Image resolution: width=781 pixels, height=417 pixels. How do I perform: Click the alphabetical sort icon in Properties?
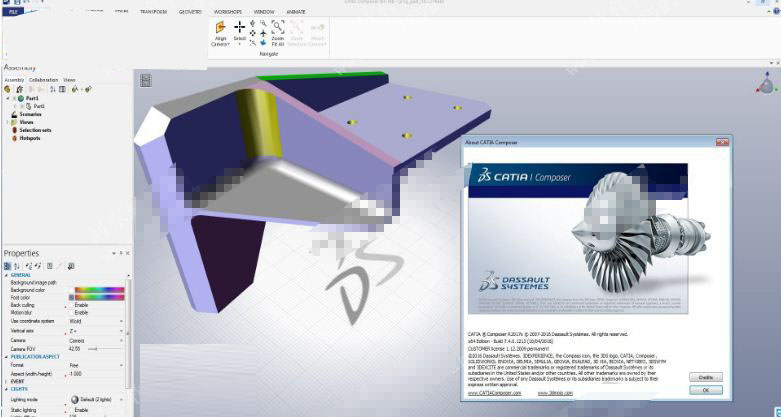pos(17,266)
